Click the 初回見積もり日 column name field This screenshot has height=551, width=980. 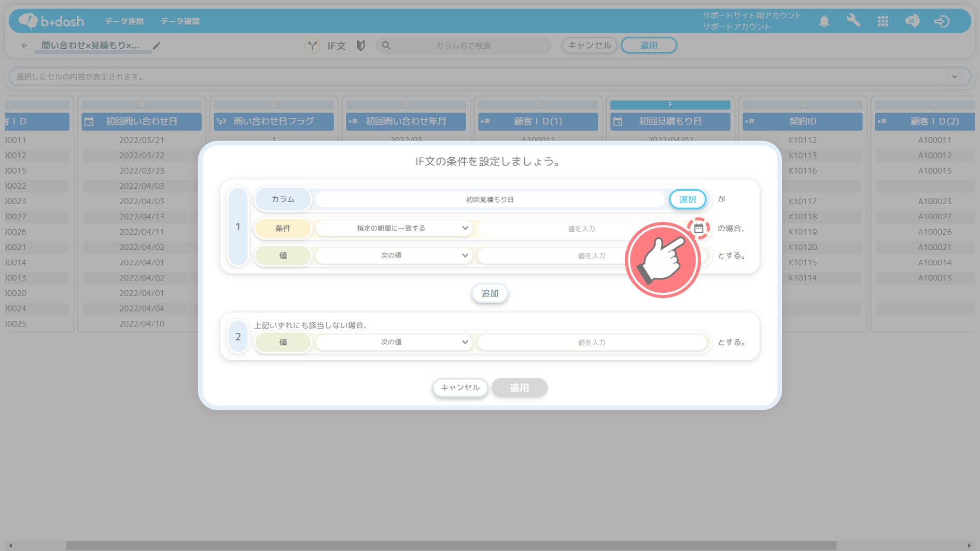490,200
